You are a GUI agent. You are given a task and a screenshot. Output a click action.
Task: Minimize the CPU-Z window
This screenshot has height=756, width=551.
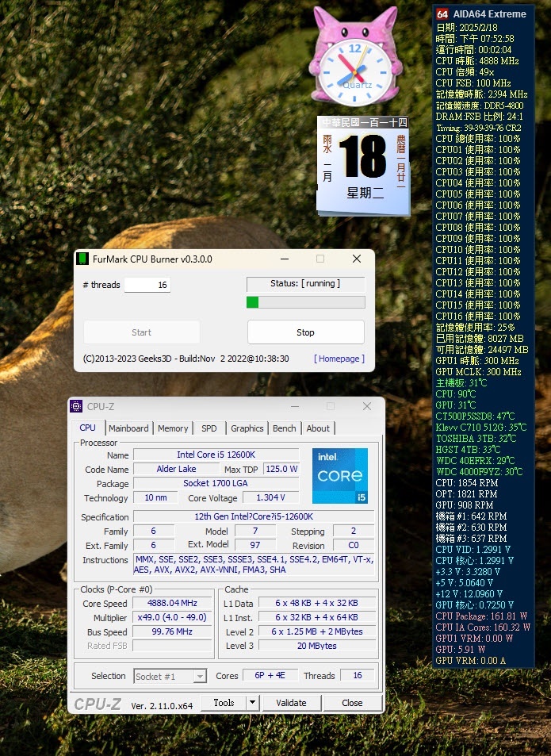click(295, 407)
